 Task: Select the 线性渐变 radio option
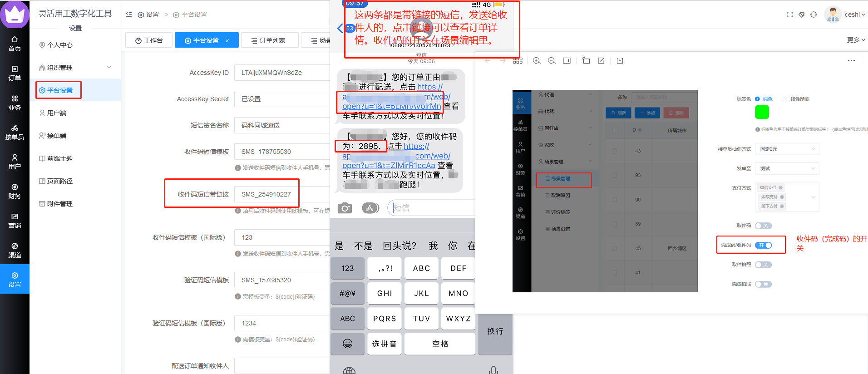tap(785, 99)
